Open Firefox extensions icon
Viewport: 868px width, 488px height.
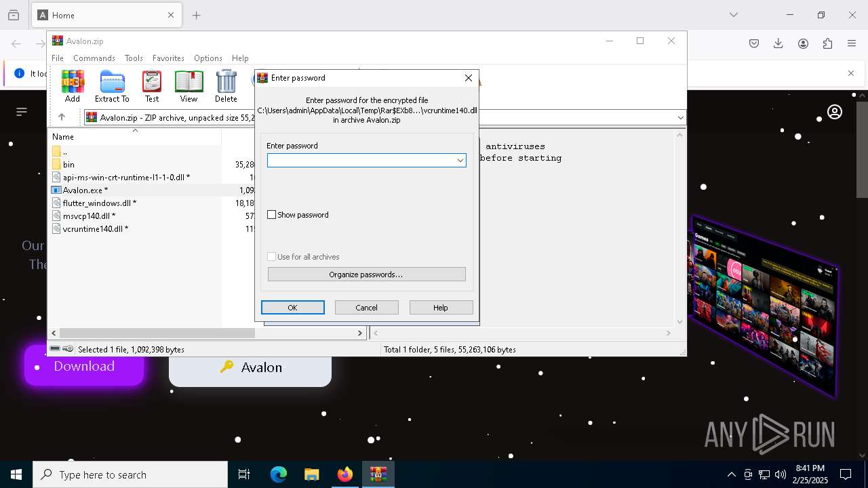click(827, 43)
